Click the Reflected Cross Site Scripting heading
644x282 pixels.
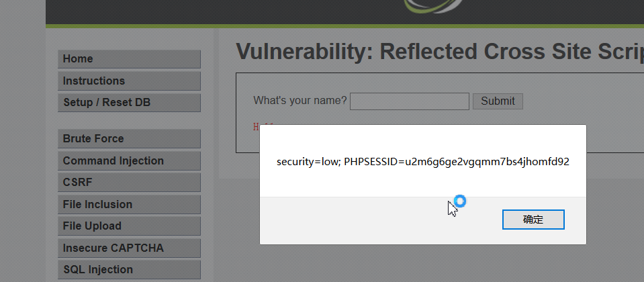439,51
